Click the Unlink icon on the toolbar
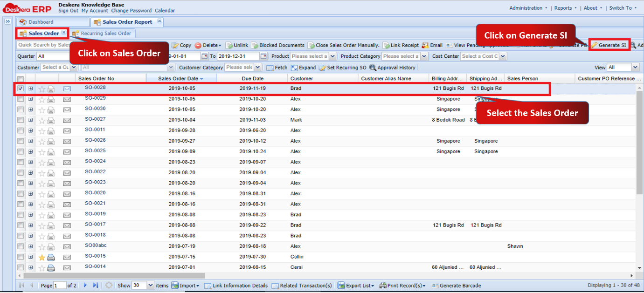Image resolution: width=644 pixels, height=293 pixels. [x=239, y=45]
